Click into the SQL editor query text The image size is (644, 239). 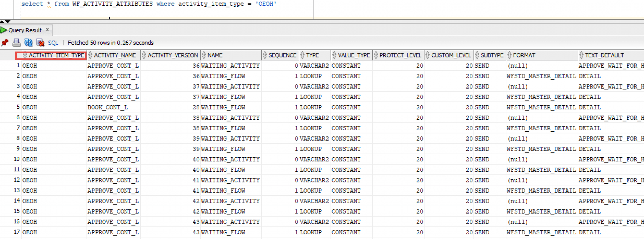tap(149, 4)
